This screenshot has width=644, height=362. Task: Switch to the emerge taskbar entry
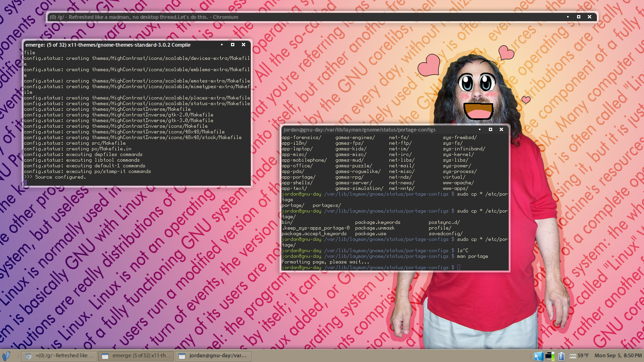click(136, 356)
